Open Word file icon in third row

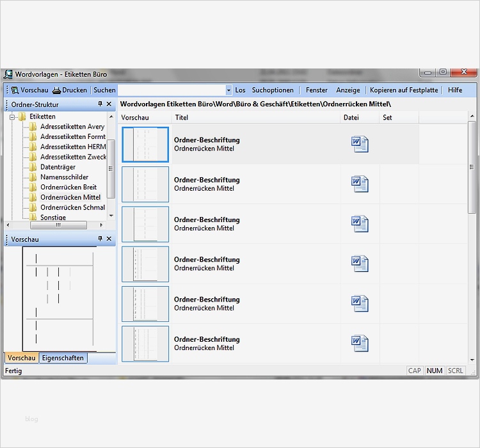pos(360,224)
